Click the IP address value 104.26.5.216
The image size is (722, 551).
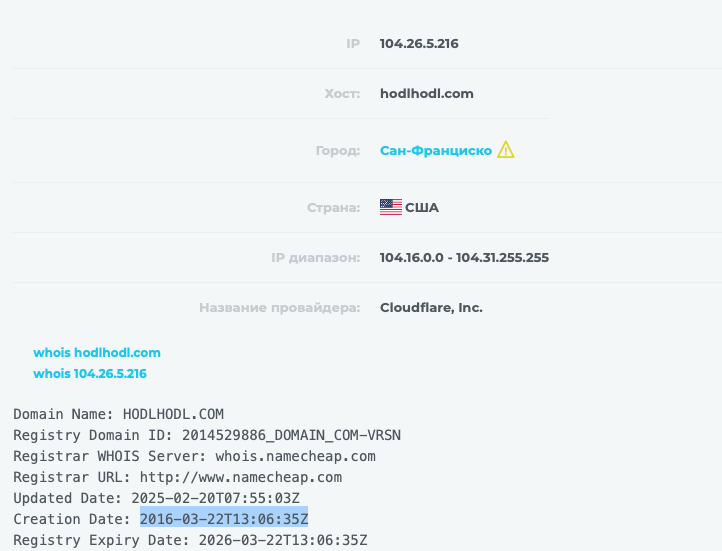pos(419,44)
